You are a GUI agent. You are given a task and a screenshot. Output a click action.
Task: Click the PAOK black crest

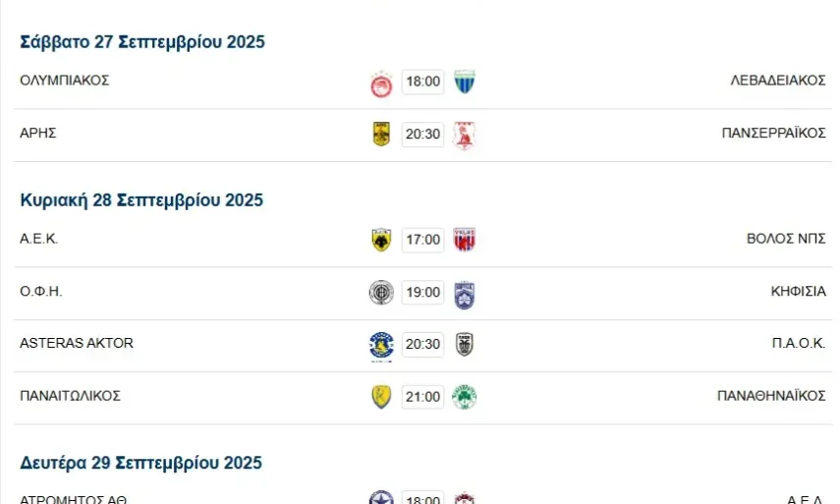click(465, 345)
